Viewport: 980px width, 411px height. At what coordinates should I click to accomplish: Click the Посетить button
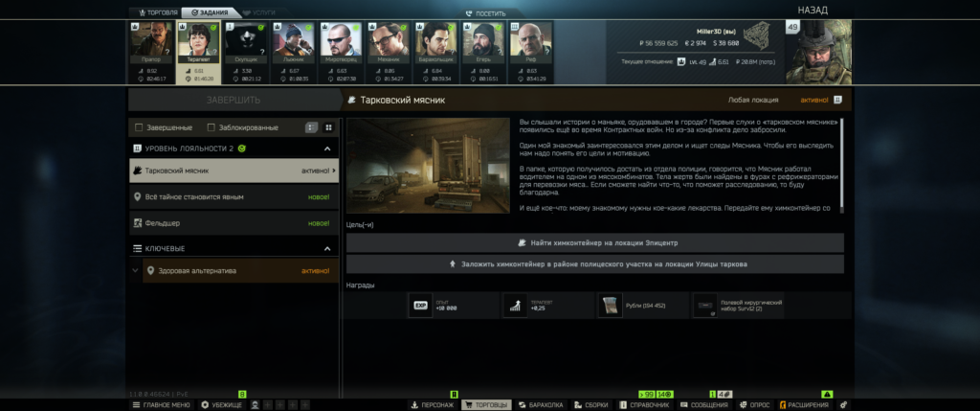485,13
